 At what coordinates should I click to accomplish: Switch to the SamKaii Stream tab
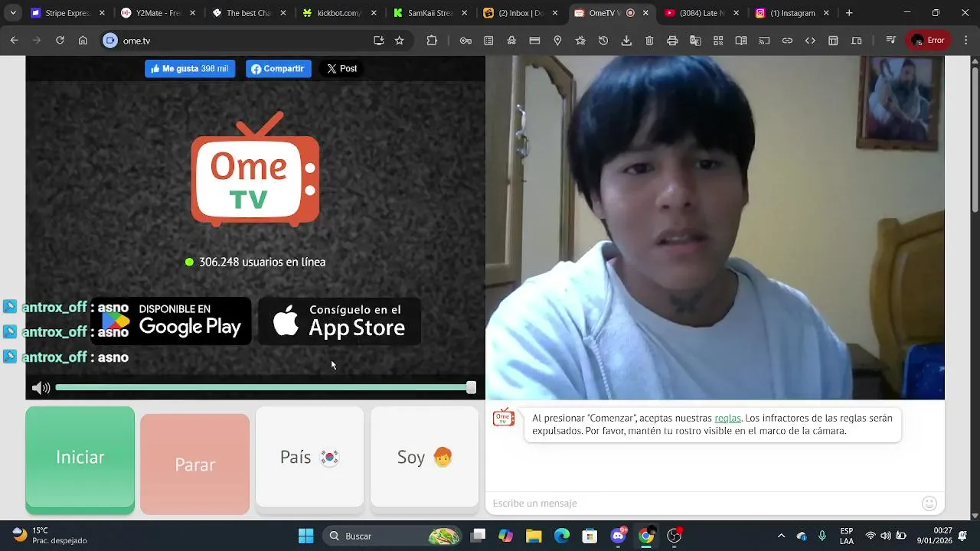tap(430, 13)
